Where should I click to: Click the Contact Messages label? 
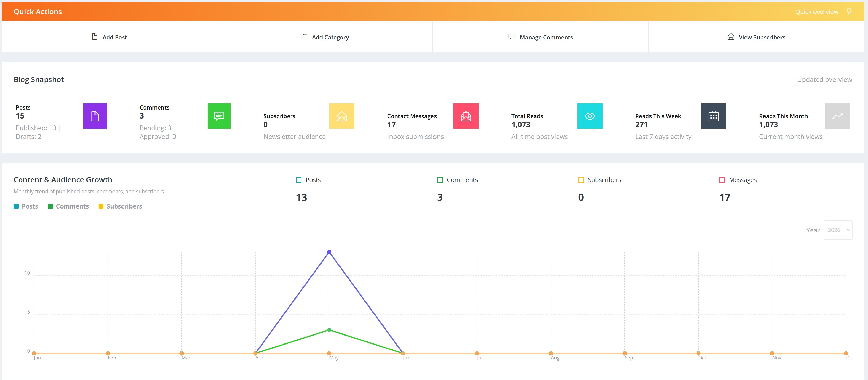[412, 116]
